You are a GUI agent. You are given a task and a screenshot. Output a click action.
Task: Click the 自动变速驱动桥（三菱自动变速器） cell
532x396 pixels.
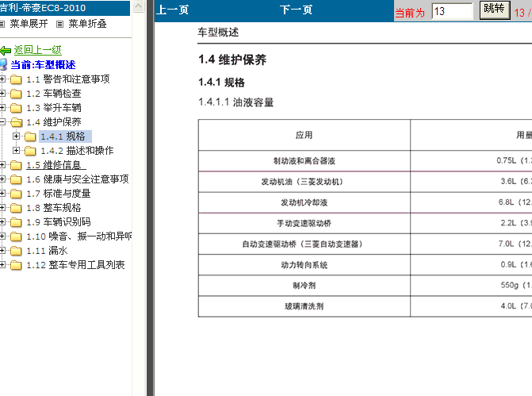click(304, 244)
